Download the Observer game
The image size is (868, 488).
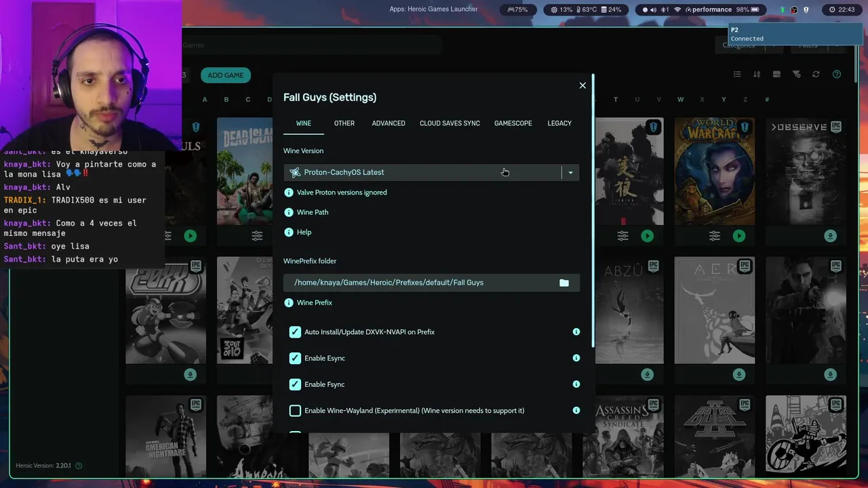pos(831,236)
